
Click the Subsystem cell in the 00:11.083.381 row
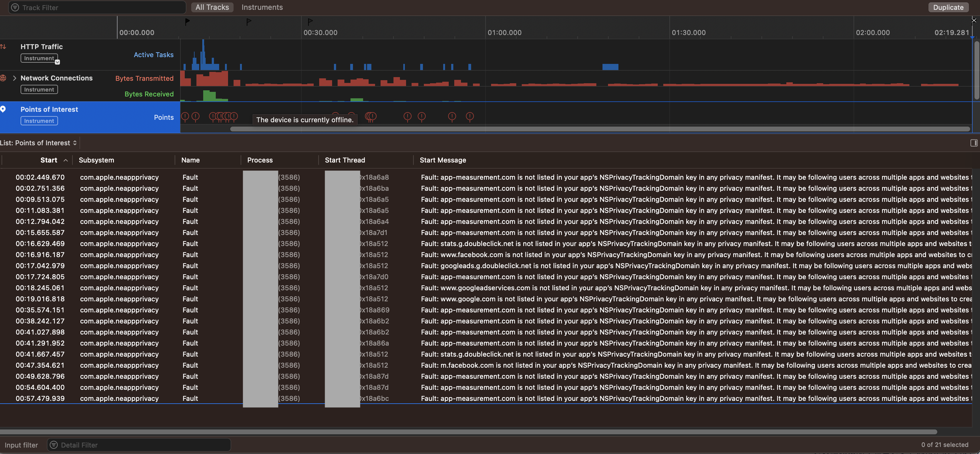click(x=119, y=210)
